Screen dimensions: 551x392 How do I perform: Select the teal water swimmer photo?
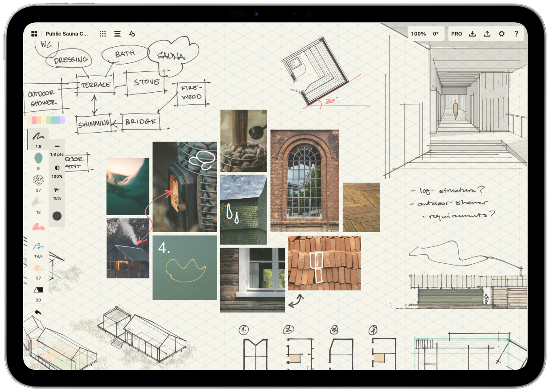click(128, 187)
